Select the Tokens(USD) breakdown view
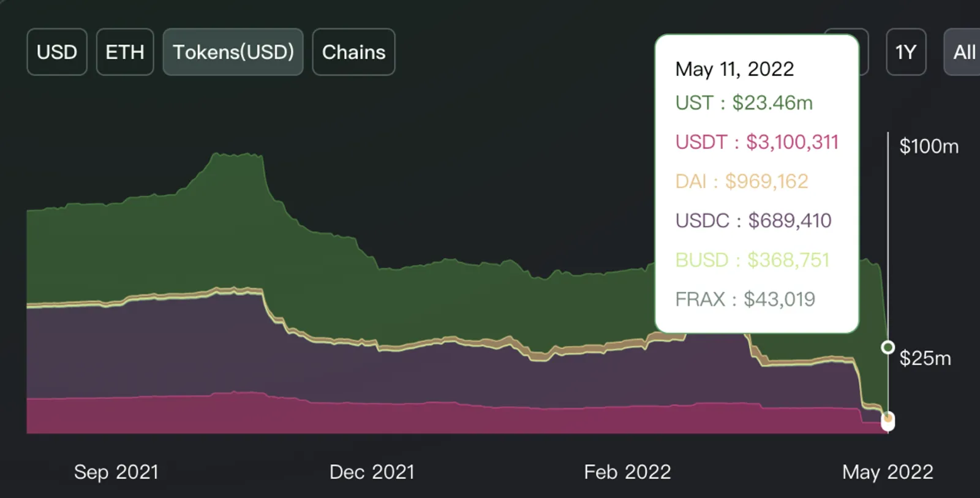 click(233, 52)
